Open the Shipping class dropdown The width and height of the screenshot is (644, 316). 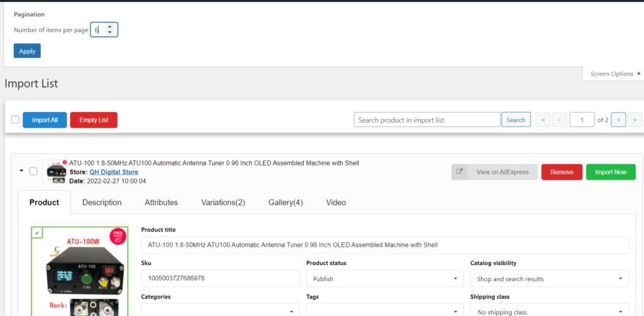tap(549, 312)
